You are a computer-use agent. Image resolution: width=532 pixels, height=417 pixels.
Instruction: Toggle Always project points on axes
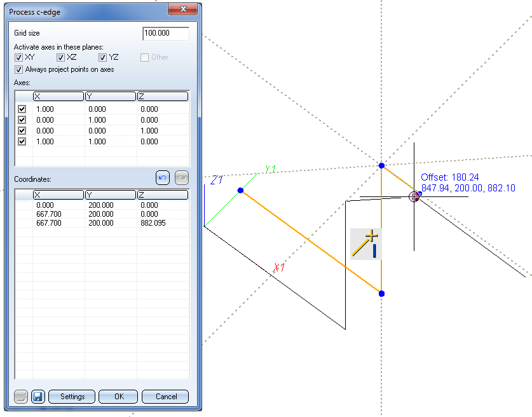click(x=19, y=69)
